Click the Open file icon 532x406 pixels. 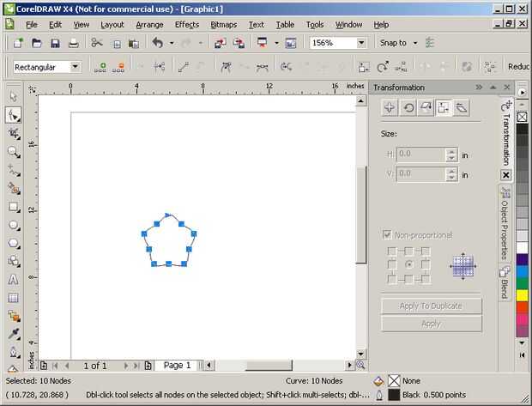pyautogui.click(x=37, y=43)
